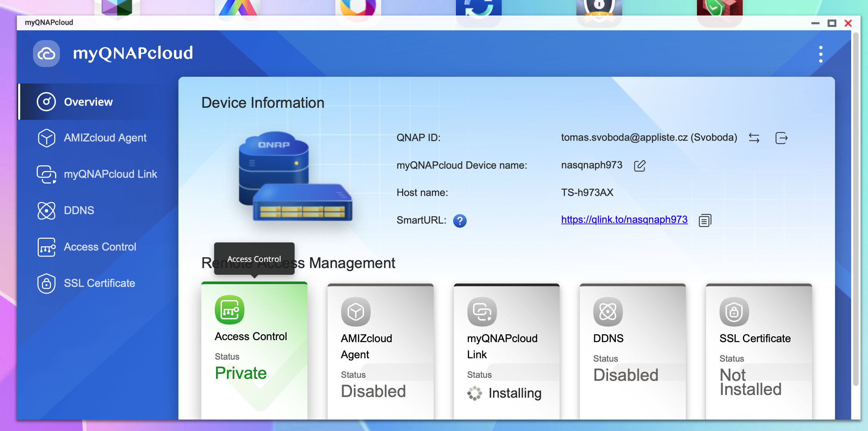Open DDNS section from sidebar
Screen dimensions: 868x431
(x=79, y=210)
